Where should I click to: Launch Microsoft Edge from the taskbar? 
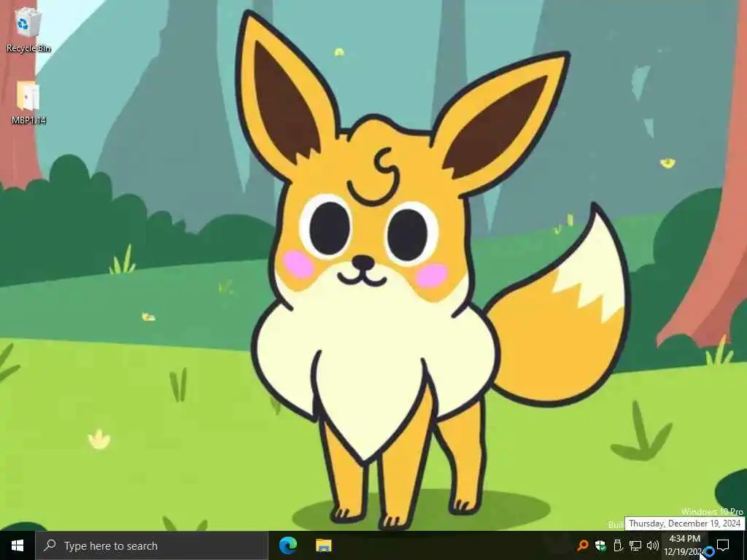[x=287, y=545]
